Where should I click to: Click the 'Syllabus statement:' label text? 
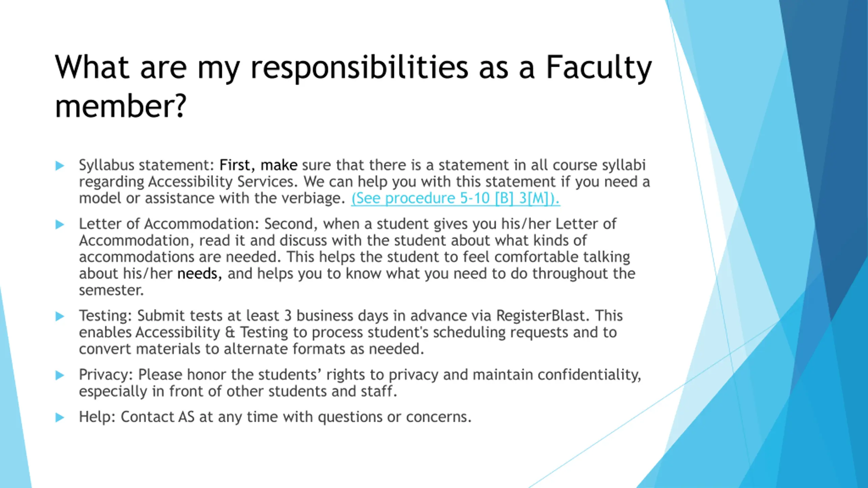146,165
